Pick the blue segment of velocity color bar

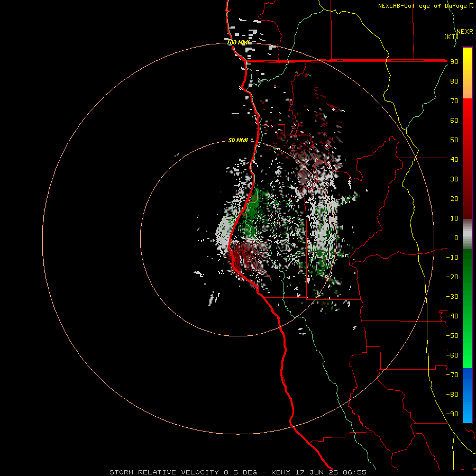pyautogui.click(x=467, y=395)
